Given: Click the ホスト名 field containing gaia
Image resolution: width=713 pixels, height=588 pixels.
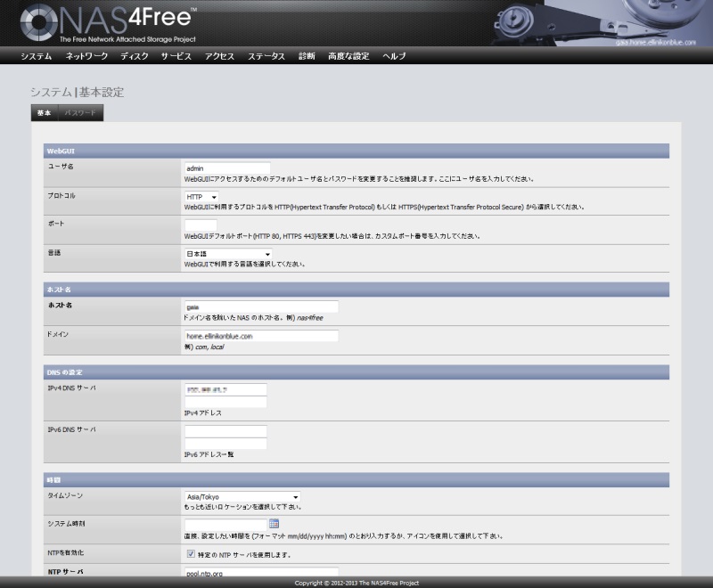Looking at the screenshot, I should [x=261, y=306].
